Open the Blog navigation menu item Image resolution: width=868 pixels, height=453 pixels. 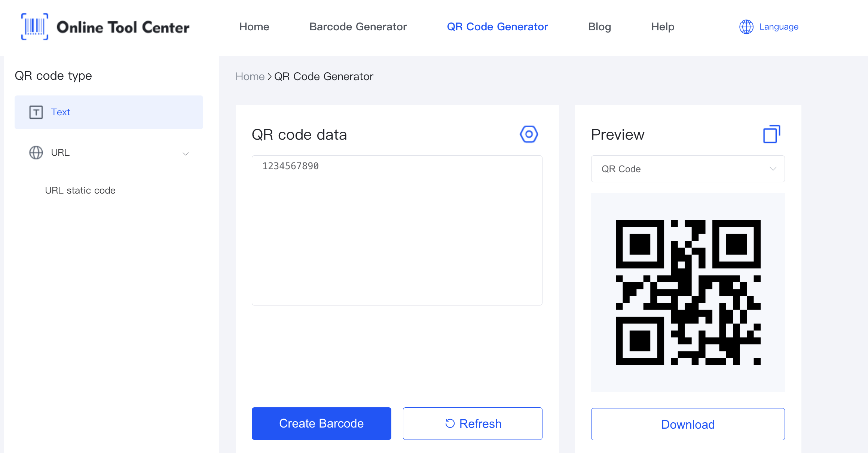click(x=599, y=27)
